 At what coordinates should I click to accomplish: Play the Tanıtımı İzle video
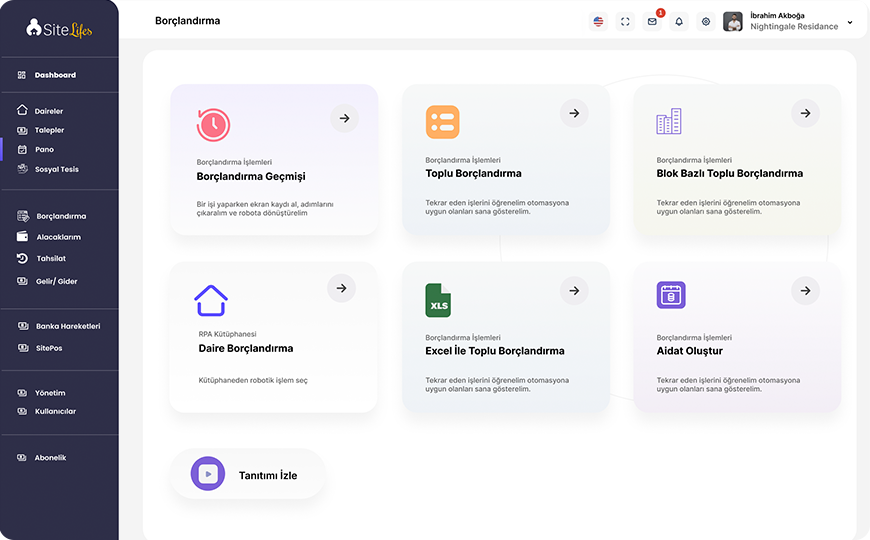(208, 474)
